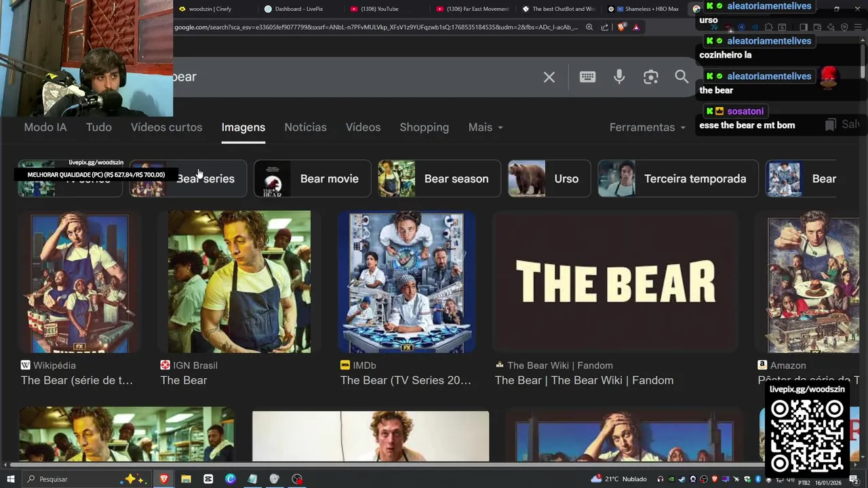Open the weather widget showing 21°C Nublado
The width and height of the screenshot is (868, 488).
point(619,479)
